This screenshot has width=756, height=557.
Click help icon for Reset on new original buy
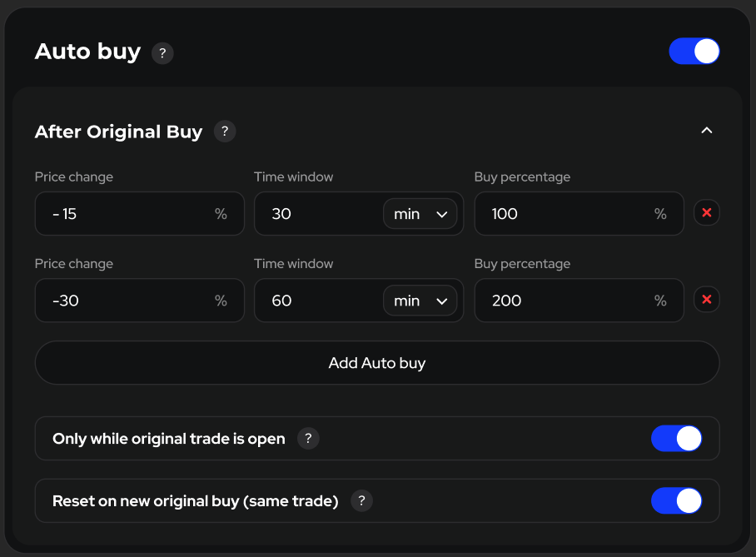point(361,501)
